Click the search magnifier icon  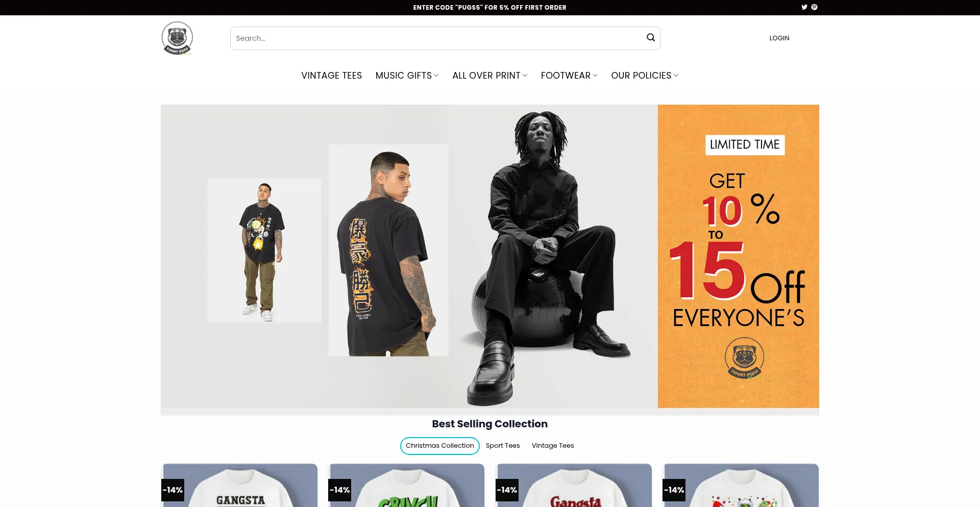651,38
